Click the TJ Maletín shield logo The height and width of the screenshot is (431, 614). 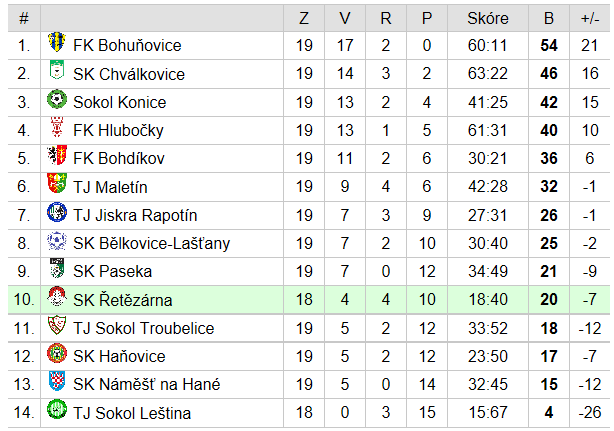click(57, 184)
